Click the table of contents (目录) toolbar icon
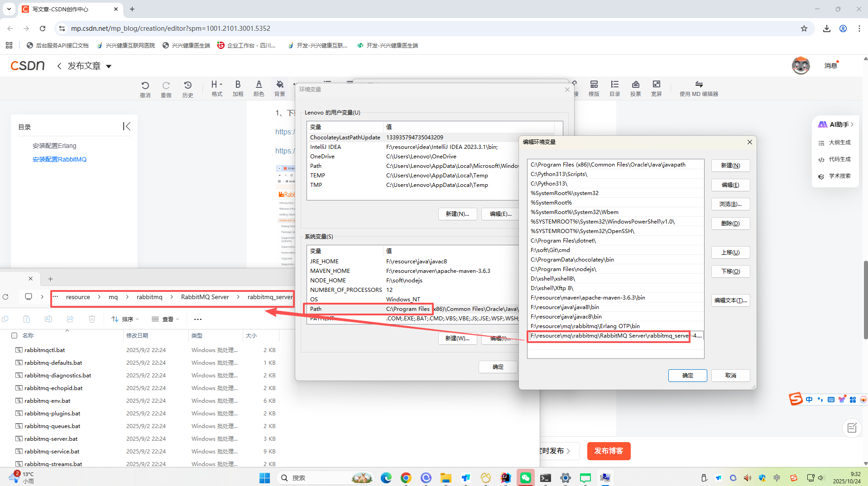 pyautogui.click(x=614, y=88)
